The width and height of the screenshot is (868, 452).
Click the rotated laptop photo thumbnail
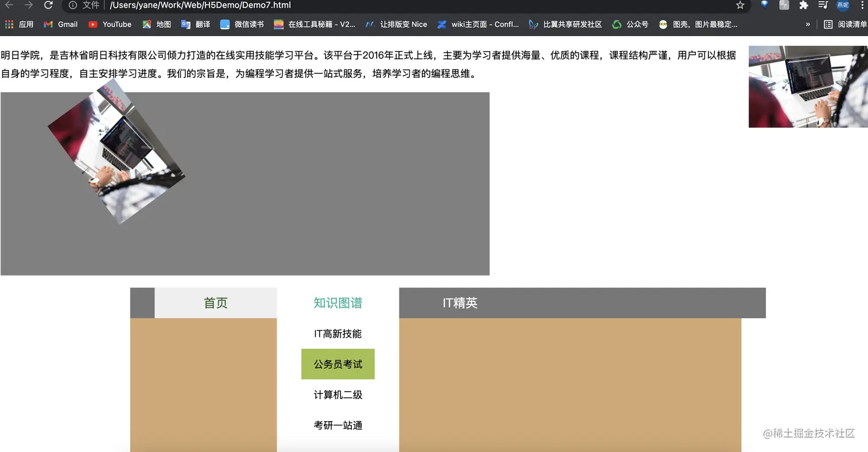click(118, 155)
